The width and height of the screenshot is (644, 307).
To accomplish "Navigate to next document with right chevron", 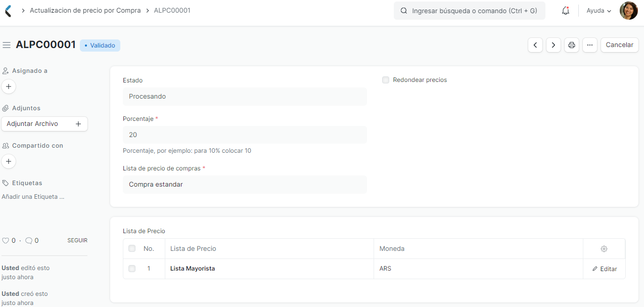I will click(553, 45).
